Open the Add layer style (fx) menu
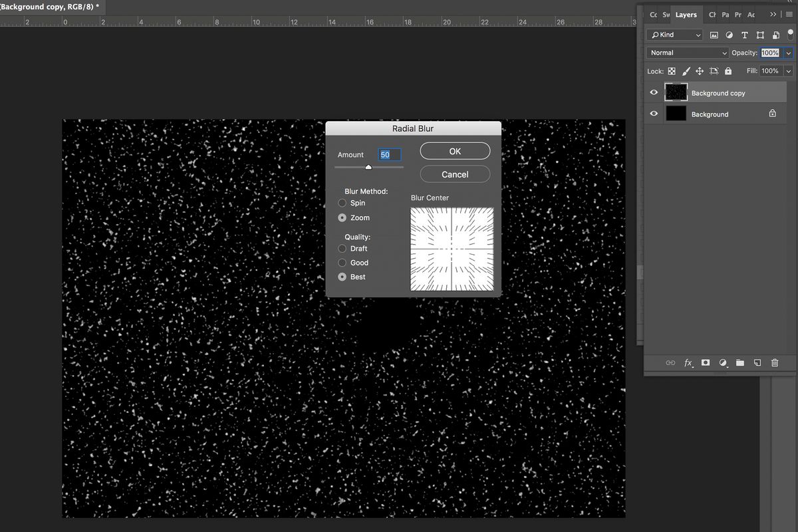This screenshot has height=532, width=798. [x=688, y=362]
